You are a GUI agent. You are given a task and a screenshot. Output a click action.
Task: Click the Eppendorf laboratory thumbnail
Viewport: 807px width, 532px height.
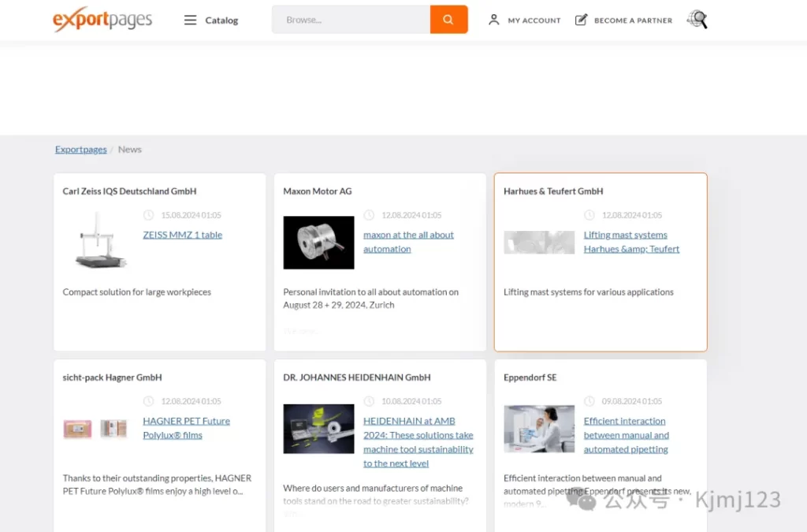[539, 429]
